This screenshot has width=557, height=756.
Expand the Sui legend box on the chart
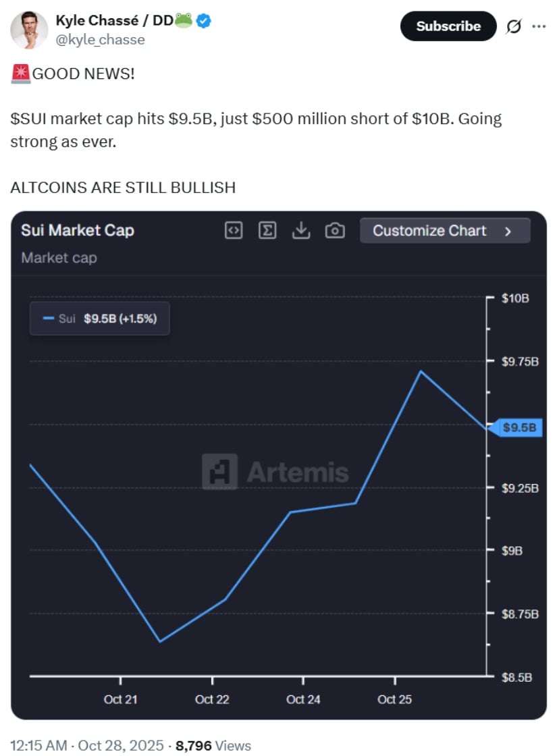point(99,318)
